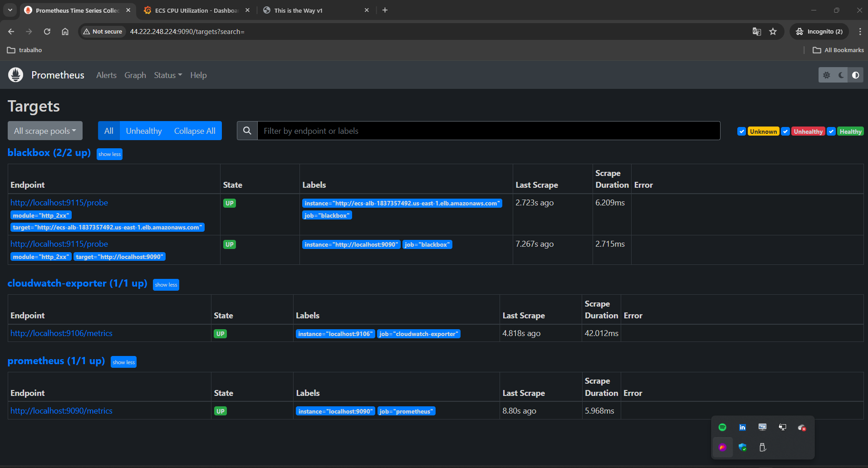
Task: Open the All Bookmarks folder
Action: [839, 50]
